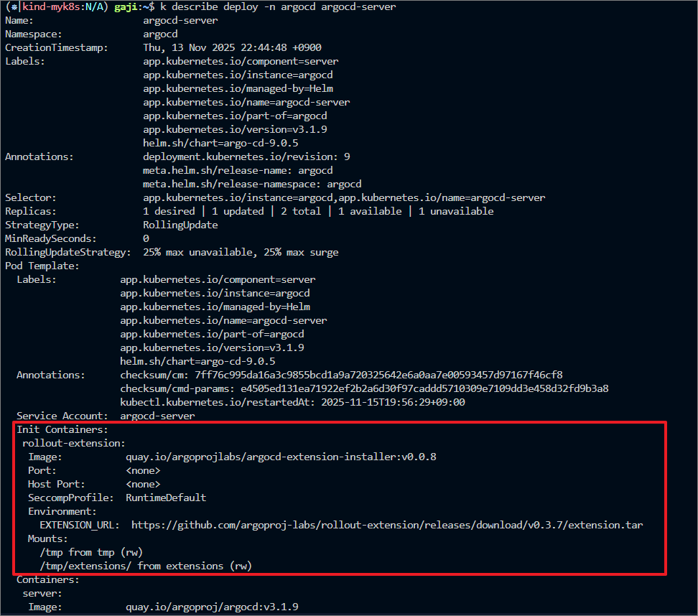This screenshot has height=616, width=698.
Task: Click the StrategyType value 'RollingUpdate'
Action: (180, 225)
